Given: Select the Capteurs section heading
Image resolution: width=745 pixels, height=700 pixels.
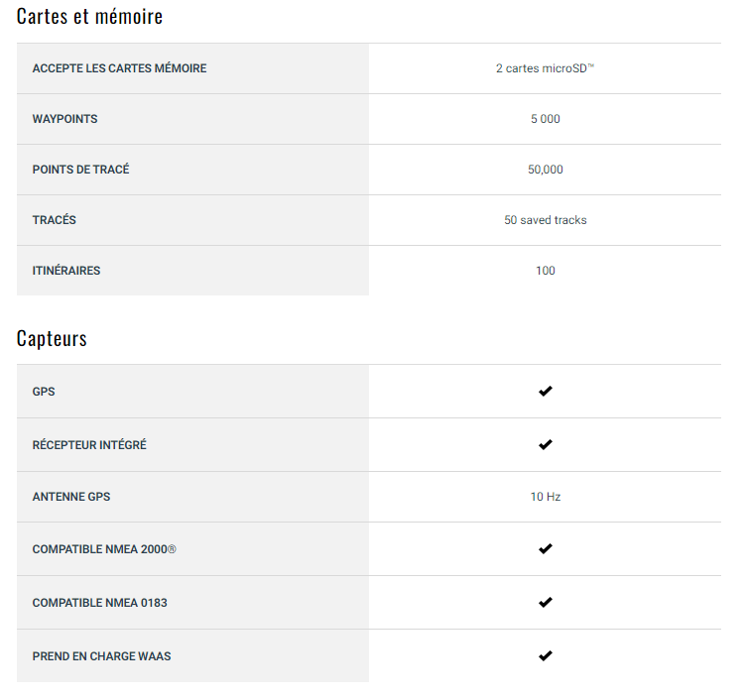Looking at the screenshot, I should 52,339.
